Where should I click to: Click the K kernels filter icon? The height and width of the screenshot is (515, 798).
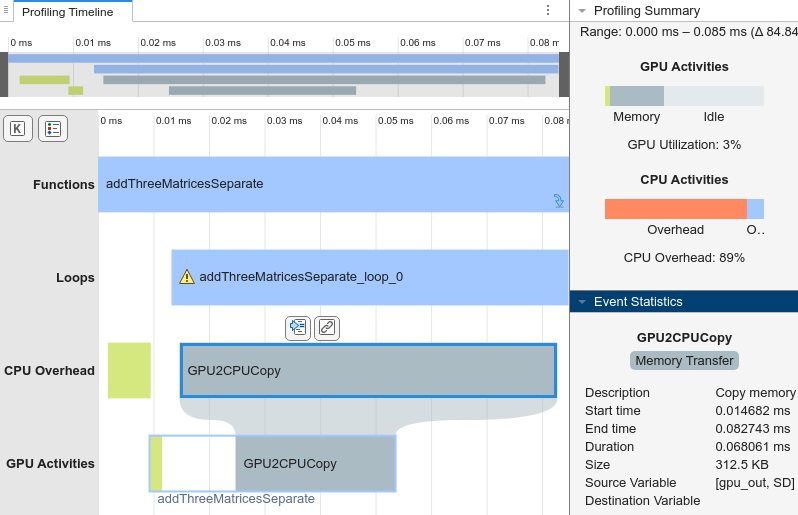pyautogui.click(x=17, y=129)
